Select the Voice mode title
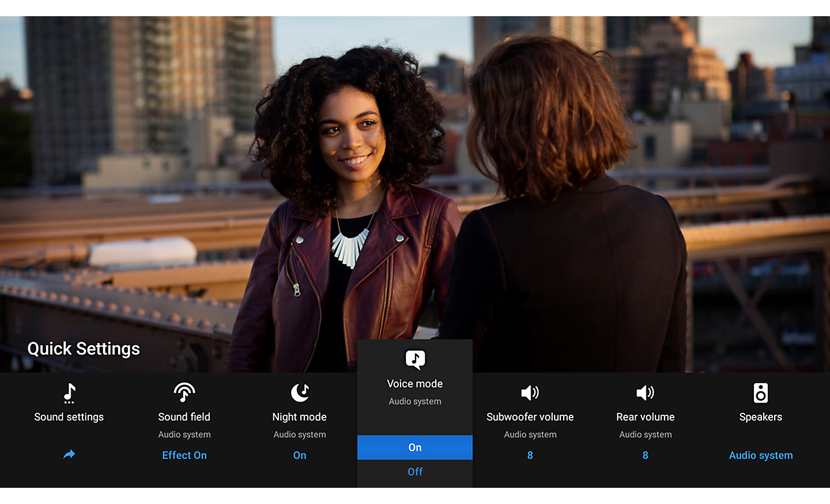Image resolution: width=830 pixels, height=504 pixels. (415, 384)
